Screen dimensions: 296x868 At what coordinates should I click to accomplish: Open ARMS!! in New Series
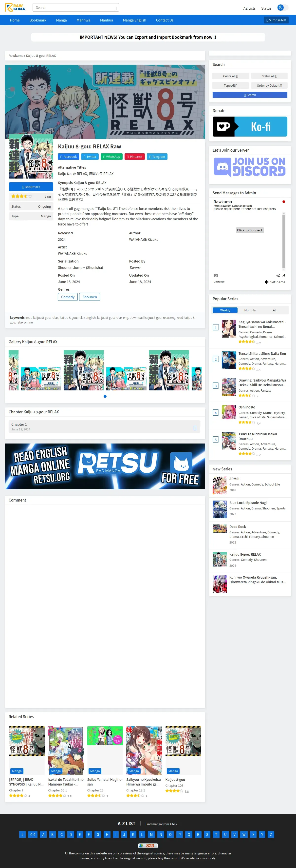(x=235, y=479)
